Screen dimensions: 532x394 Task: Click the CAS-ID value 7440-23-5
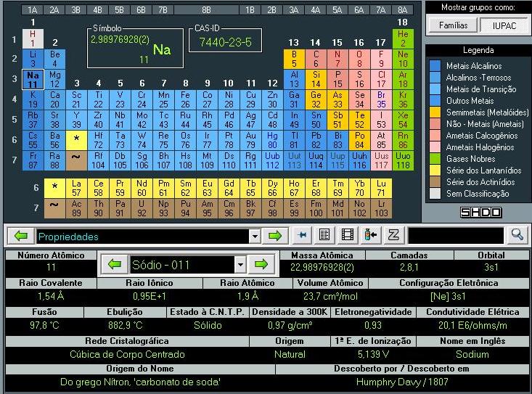225,42
